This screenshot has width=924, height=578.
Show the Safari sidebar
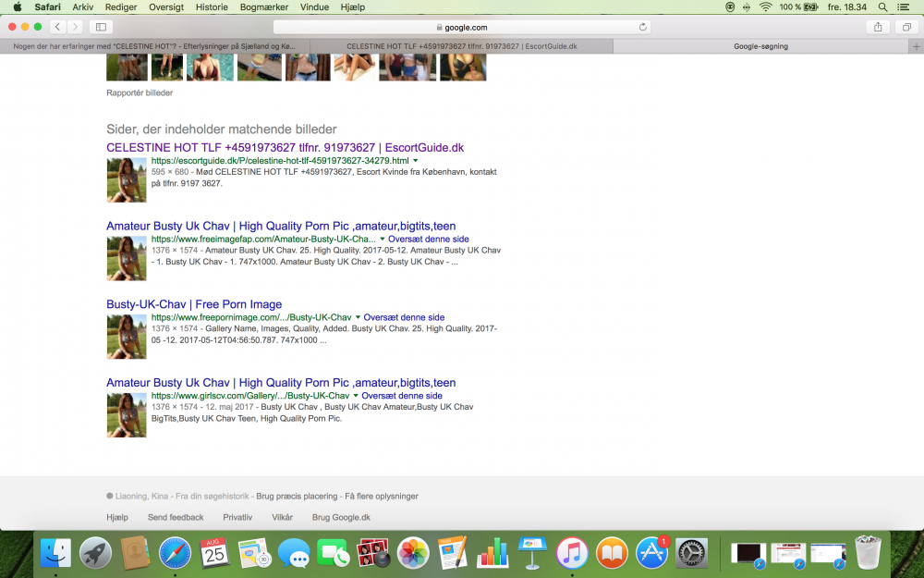tap(101, 27)
